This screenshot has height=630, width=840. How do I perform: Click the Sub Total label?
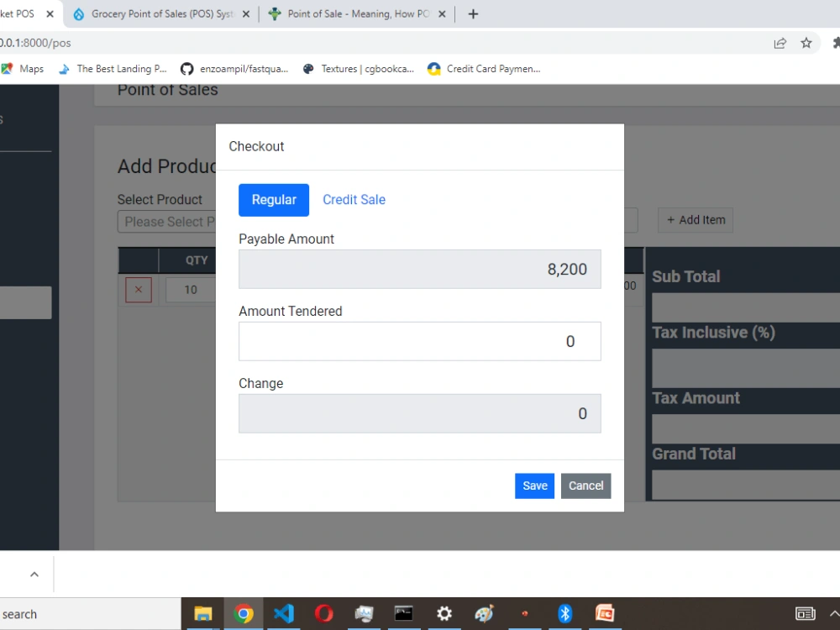coord(685,276)
